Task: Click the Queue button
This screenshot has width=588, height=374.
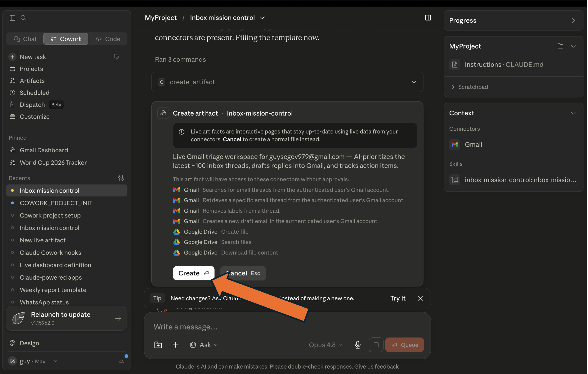Action: coord(405,345)
